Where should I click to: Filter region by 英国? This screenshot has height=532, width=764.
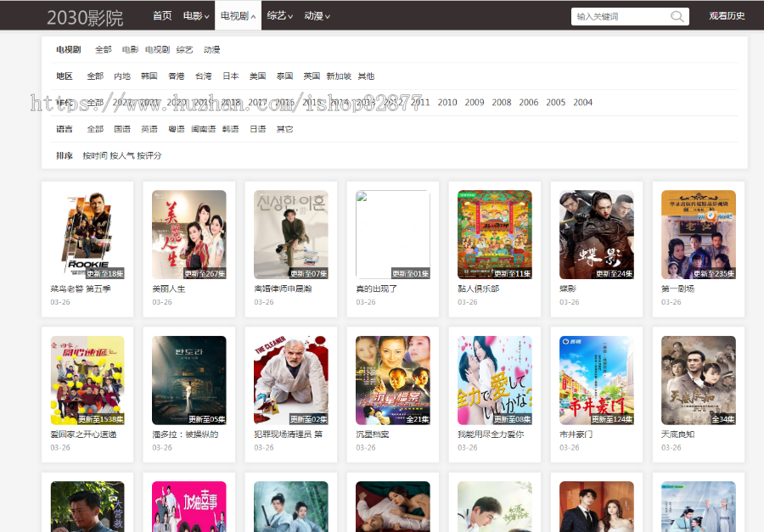pyautogui.click(x=312, y=76)
